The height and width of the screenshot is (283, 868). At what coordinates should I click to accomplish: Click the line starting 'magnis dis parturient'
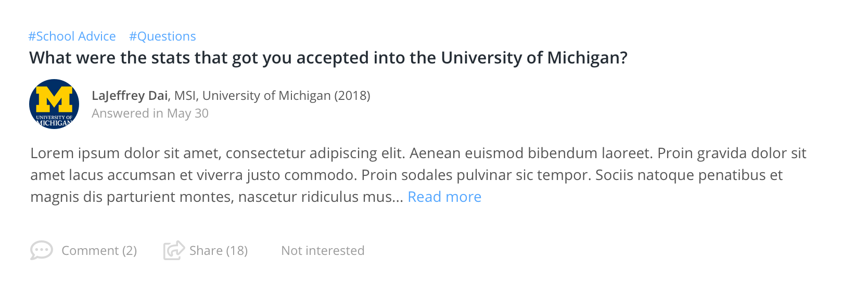pos(208,197)
